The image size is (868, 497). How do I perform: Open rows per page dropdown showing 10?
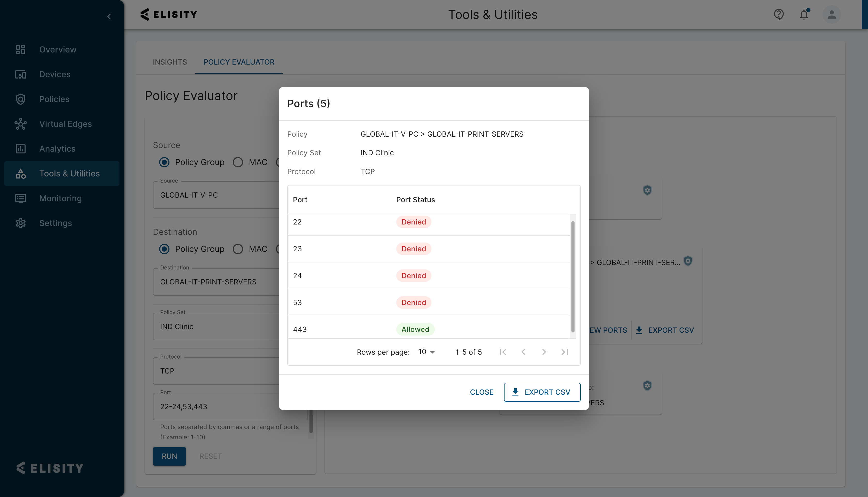(427, 352)
